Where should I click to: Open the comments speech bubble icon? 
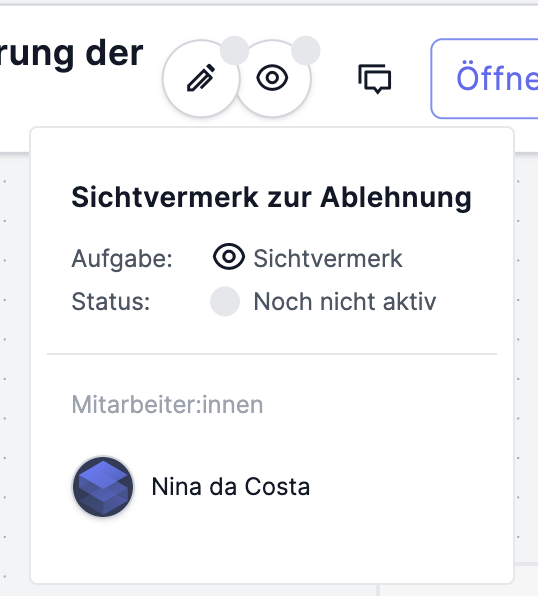[x=375, y=79]
